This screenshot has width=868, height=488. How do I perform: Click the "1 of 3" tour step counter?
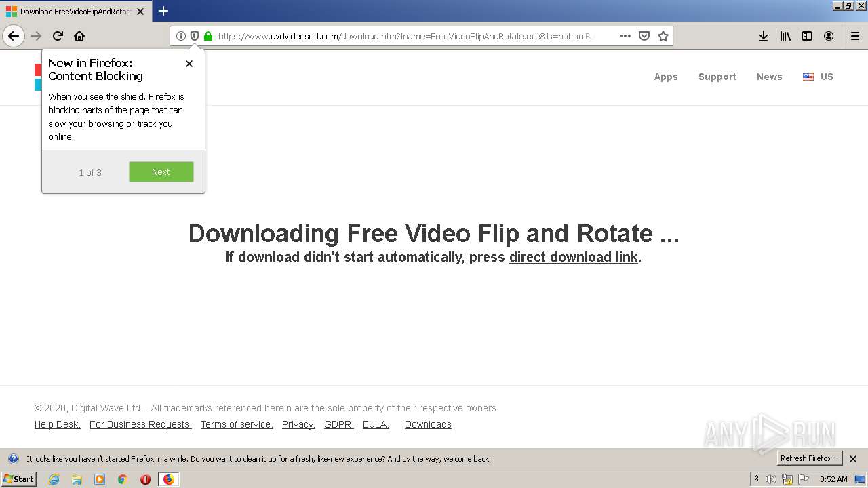(90, 172)
